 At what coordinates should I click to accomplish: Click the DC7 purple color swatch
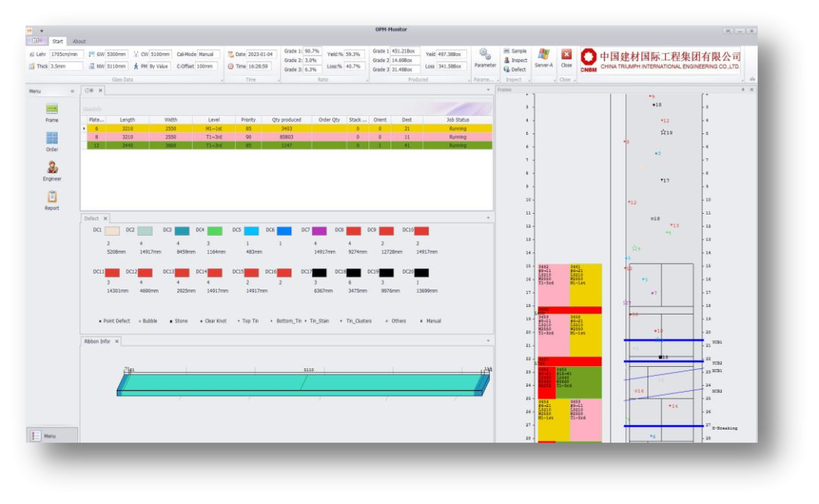click(319, 230)
